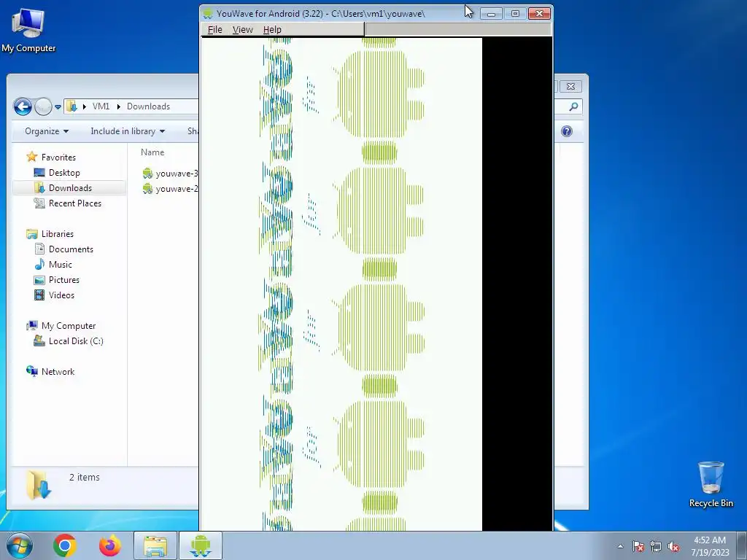This screenshot has height=560, width=747.
Task: Click VM1 in Explorer address breadcrumb
Action: [101, 106]
